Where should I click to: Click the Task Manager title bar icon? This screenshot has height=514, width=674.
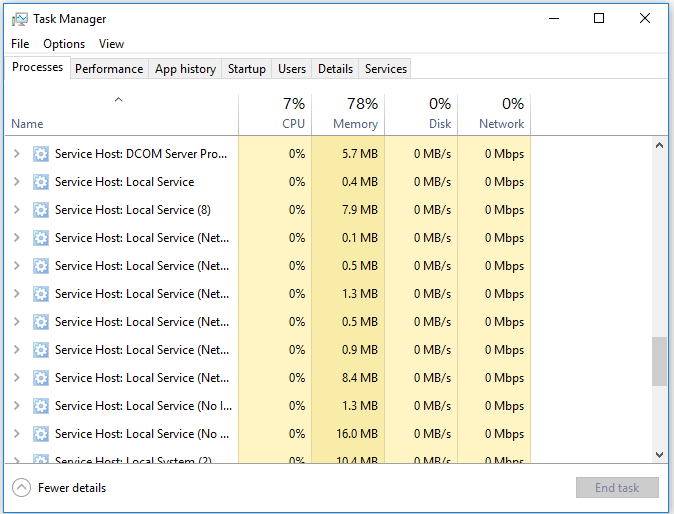pos(20,19)
